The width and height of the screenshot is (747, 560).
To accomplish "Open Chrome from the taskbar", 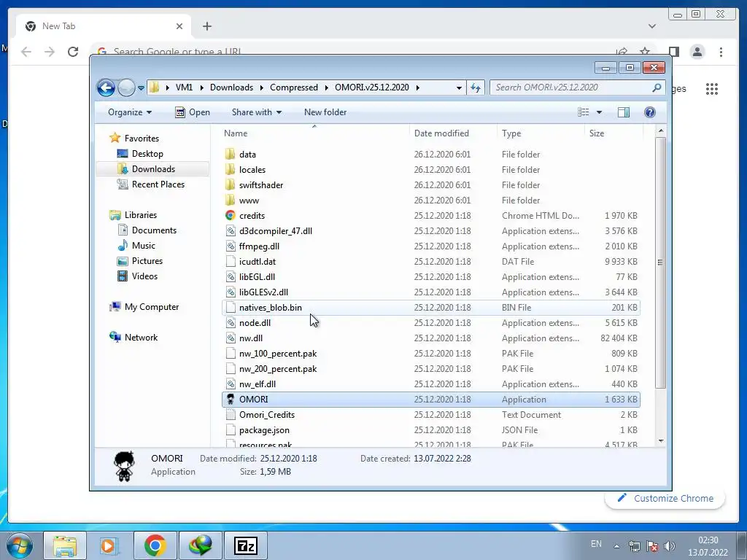I will pyautogui.click(x=155, y=545).
